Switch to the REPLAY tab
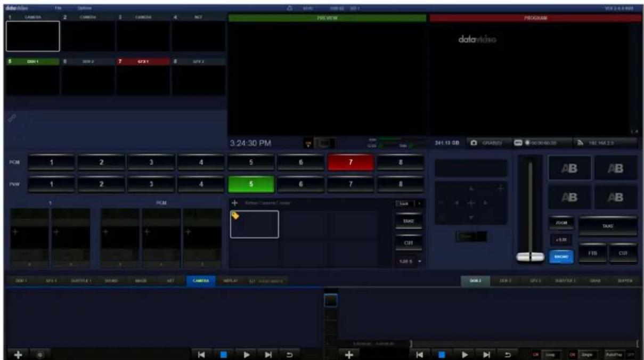 pos(230,280)
